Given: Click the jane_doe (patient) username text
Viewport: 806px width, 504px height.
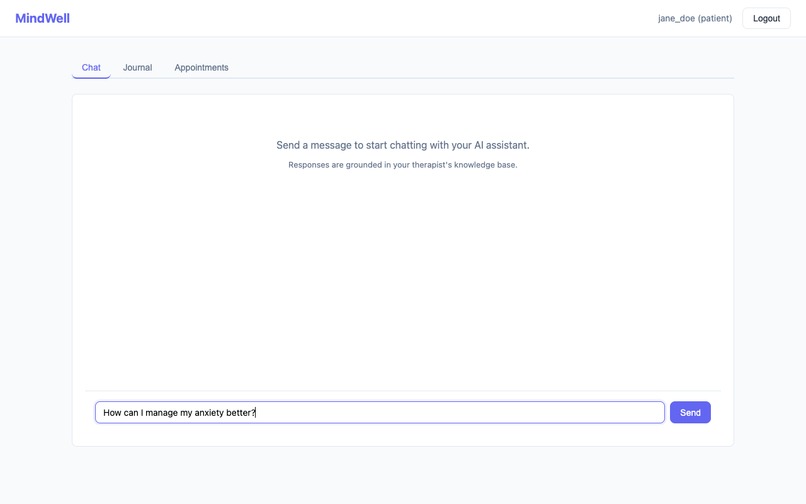Looking at the screenshot, I should (695, 19).
